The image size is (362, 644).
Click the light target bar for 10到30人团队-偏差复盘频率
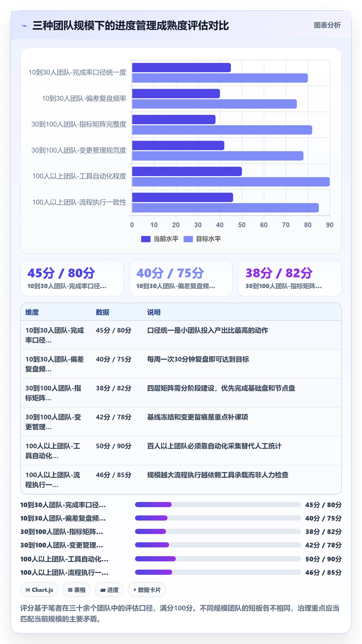pos(214,104)
